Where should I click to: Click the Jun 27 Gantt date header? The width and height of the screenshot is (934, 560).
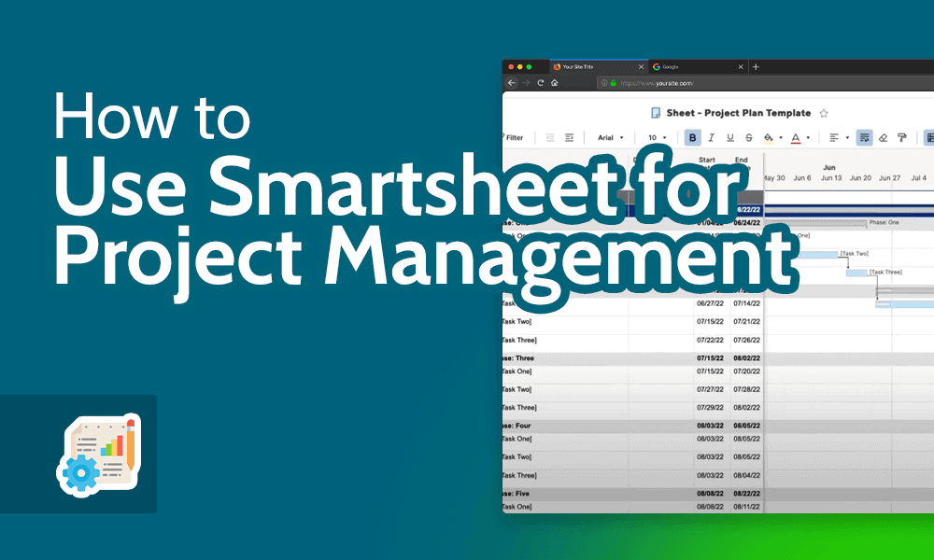(889, 178)
